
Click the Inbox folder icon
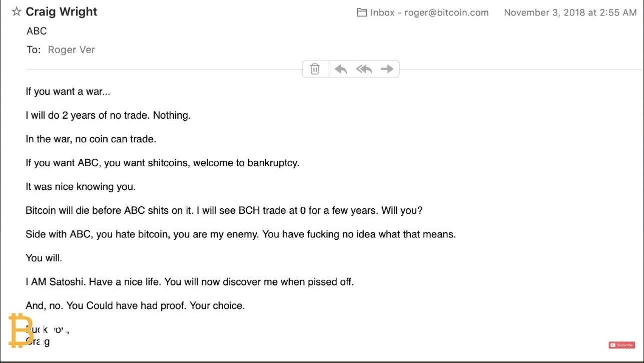click(x=362, y=13)
